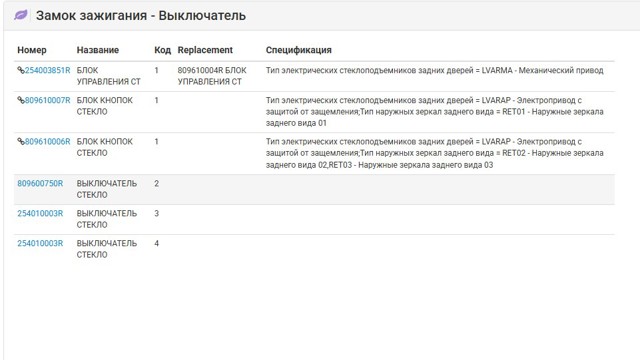Image resolution: width=640 pixels, height=360 pixels.
Task: Open 254010003R link in code 3 row
Action: (x=40, y=213)
